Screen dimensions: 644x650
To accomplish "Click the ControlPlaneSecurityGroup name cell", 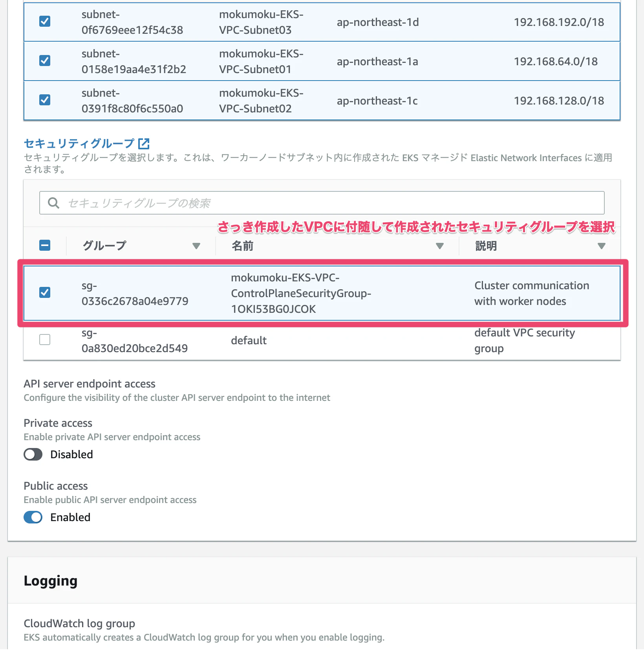I will tap(301, 293).
